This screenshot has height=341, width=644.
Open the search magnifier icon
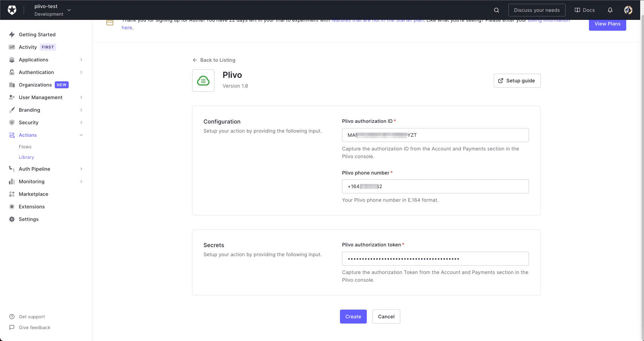pyautogui.click(x=497, y=10)
